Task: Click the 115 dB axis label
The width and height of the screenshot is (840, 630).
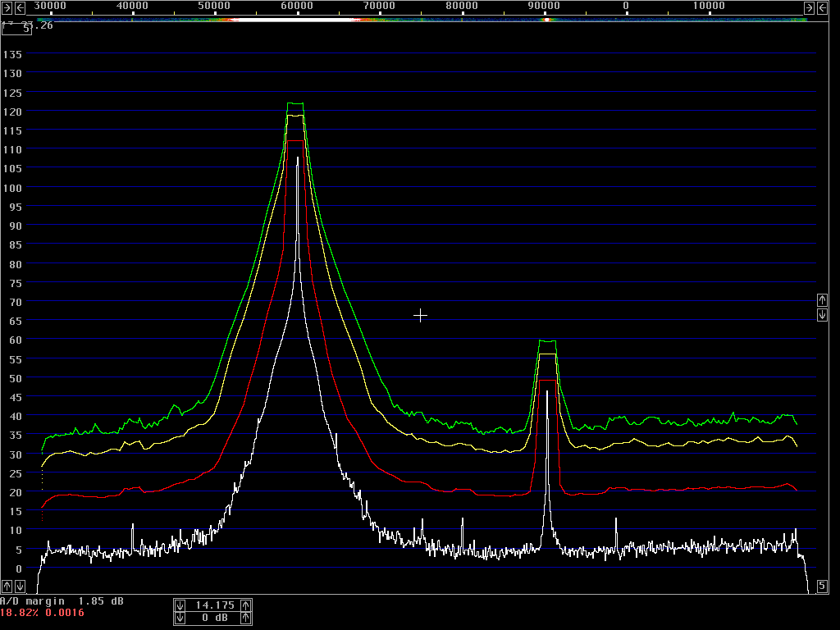Action: point(12,130)
